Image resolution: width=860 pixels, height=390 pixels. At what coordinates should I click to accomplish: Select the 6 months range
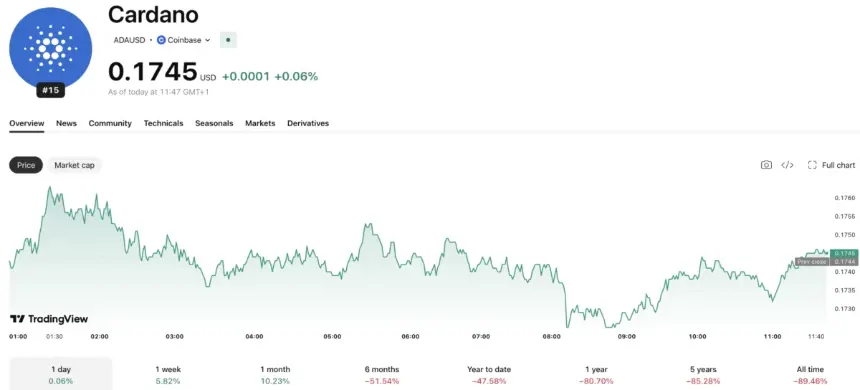click(382, 375)
